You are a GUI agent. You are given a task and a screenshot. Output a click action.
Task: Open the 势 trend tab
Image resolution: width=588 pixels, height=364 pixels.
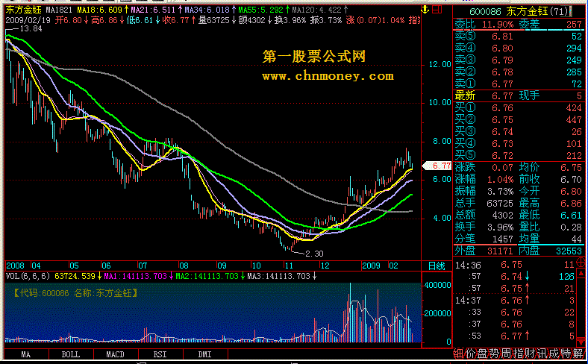click(x=494, y=354)
